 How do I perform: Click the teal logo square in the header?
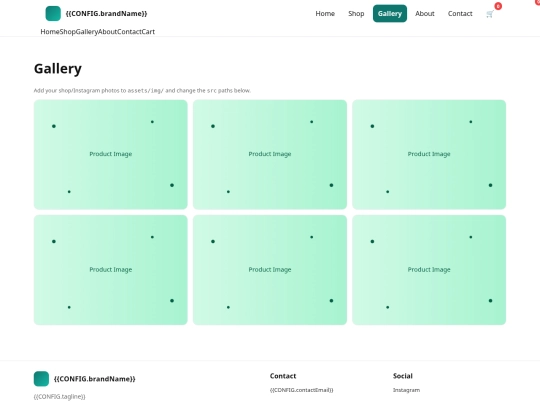pyautogui.click(x=53, y=13)
